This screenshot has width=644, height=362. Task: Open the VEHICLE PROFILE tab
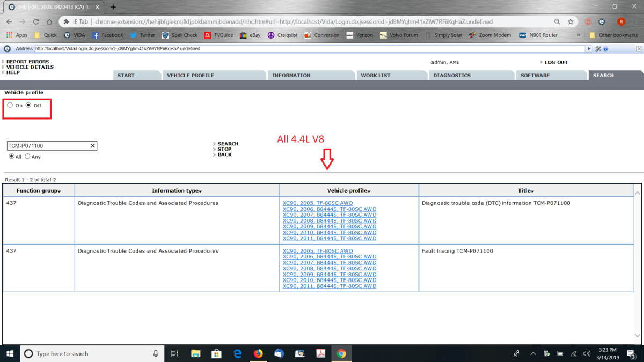click(x=190, y=76)
